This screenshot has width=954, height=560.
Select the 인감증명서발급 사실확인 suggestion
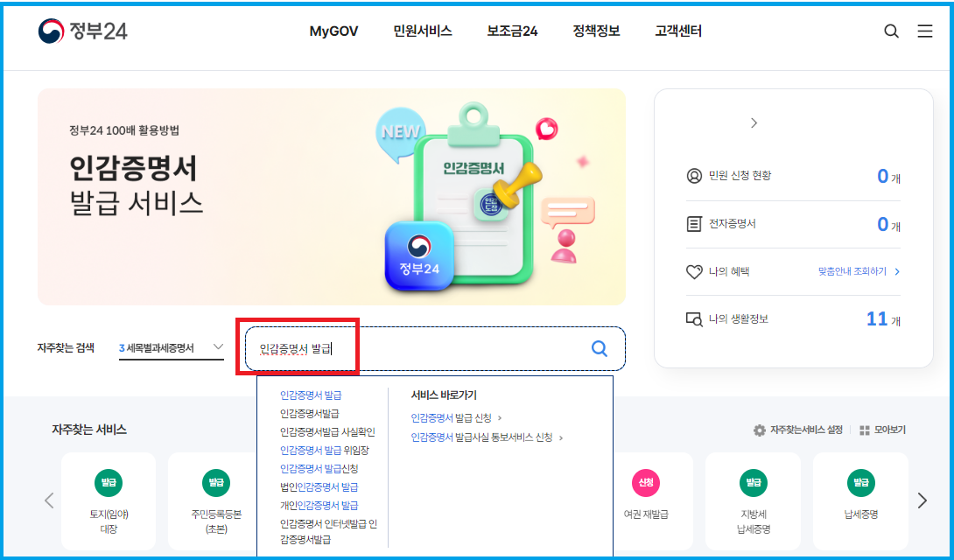click(x=327, y=432)
